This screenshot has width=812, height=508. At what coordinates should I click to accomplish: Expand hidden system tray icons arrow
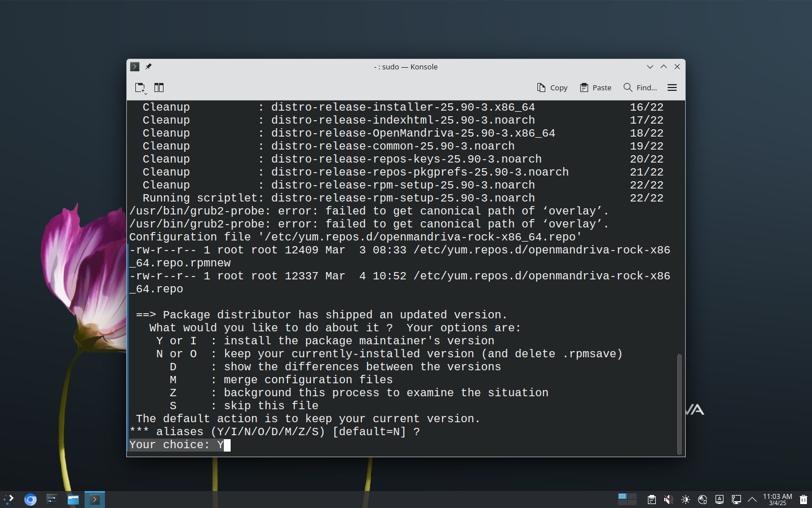coord(752,500)
